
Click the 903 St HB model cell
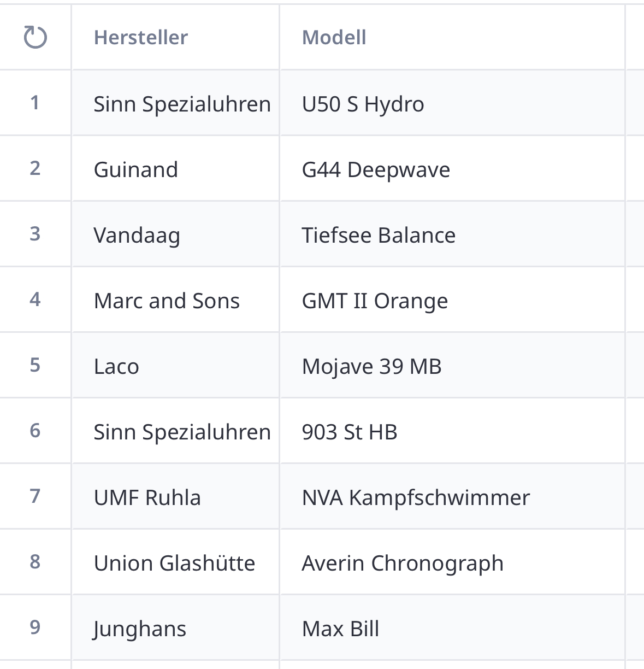click(350, 432)
